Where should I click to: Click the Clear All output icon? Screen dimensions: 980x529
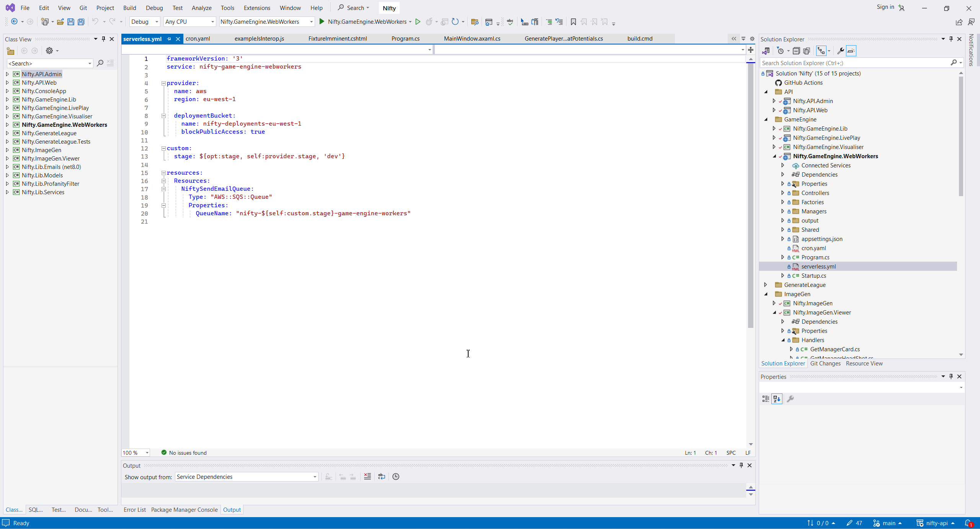tap(367, 477)
